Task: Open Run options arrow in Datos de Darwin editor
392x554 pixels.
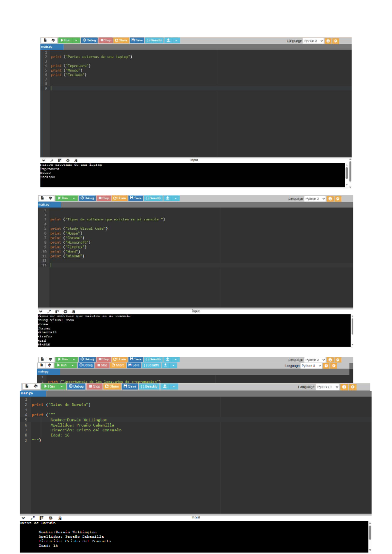Action: click(61, 386)
